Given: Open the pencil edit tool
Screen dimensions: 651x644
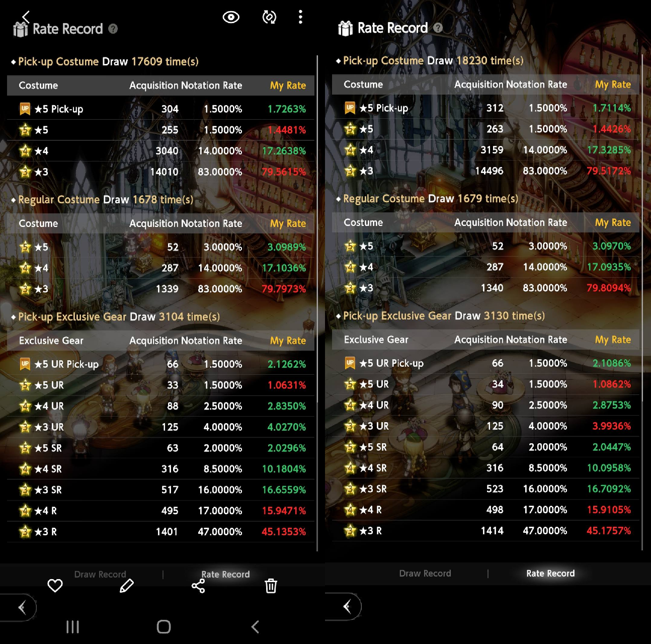Looking at the screenshot, I should point(127,586).
